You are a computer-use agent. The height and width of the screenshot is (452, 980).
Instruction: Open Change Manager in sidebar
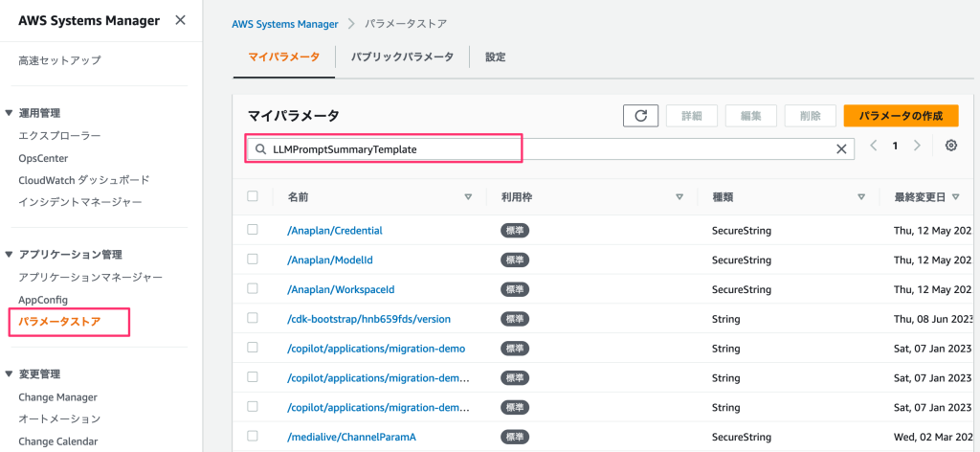tap(57, 397)
